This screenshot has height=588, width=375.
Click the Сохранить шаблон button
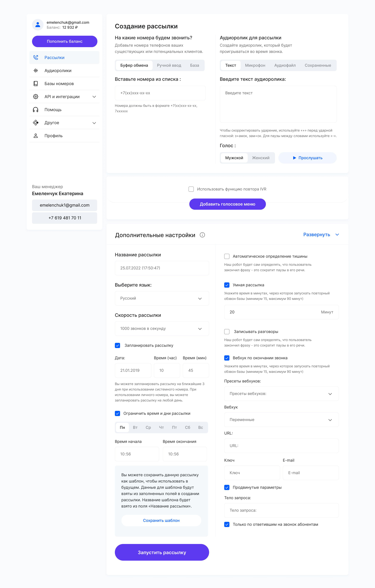pyautogui.click(x=161, y=520)
